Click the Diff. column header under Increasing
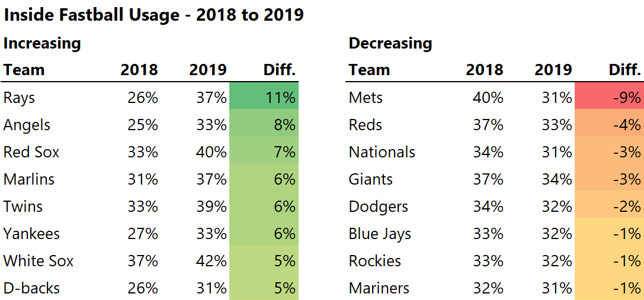Viewport: 644px width, 300px height. (x=279, y=70)
